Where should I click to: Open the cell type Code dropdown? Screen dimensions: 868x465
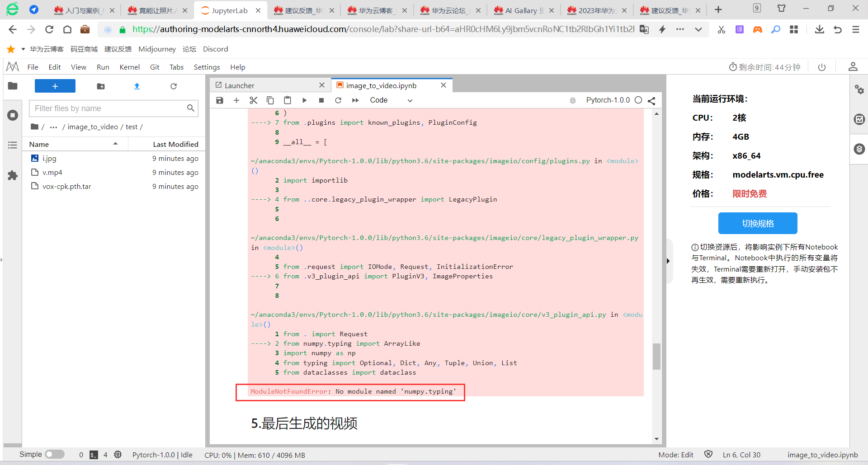(391, 100)
